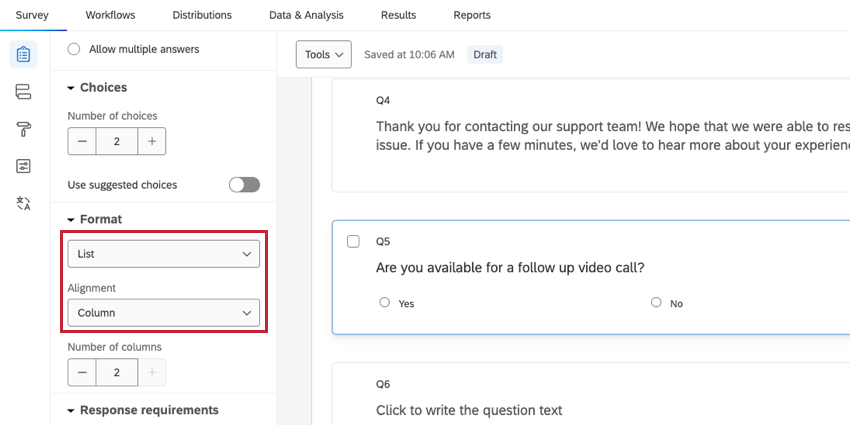This screenshot has width=850, height=425.
Task: Open Survey flow icon in sidebar
Action: click(x=24, y=92)
